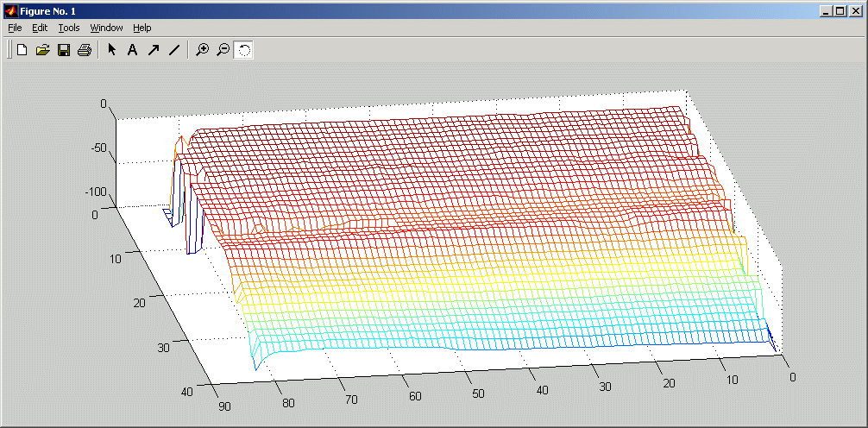
Task: Print the figure using the printer icon
Action: (85, 50)
